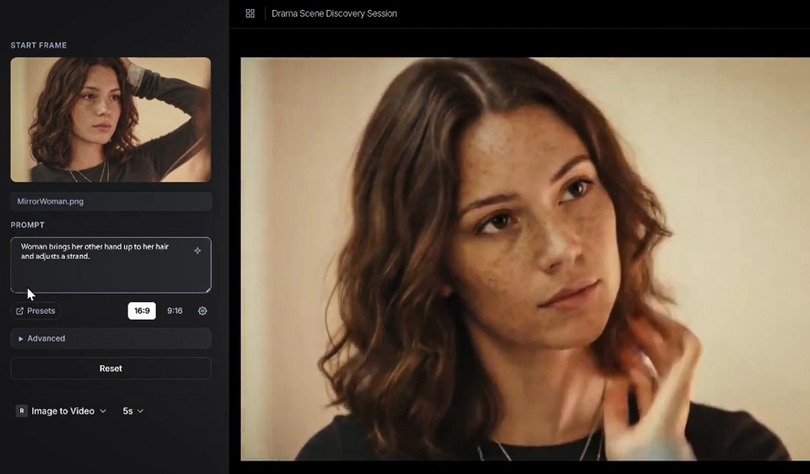Click inside the prompt text area
810x474 pixels.
pyautogui.click(x=100, y=270)
